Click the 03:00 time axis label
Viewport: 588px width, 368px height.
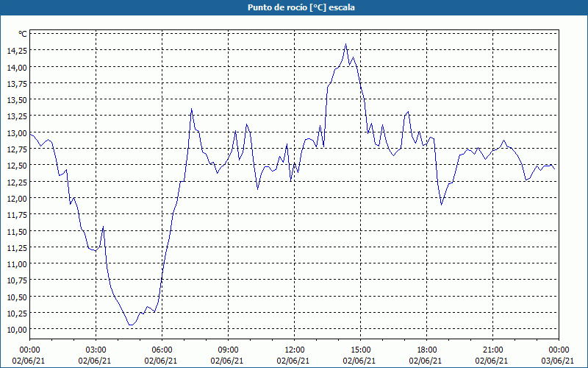click(x=96, y=350)
